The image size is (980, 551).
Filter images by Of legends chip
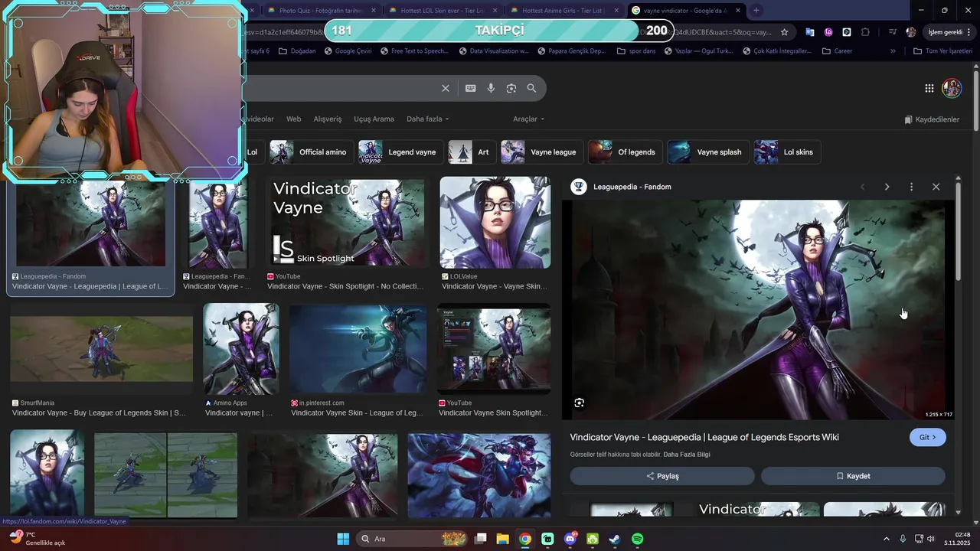tap(625, 152)
